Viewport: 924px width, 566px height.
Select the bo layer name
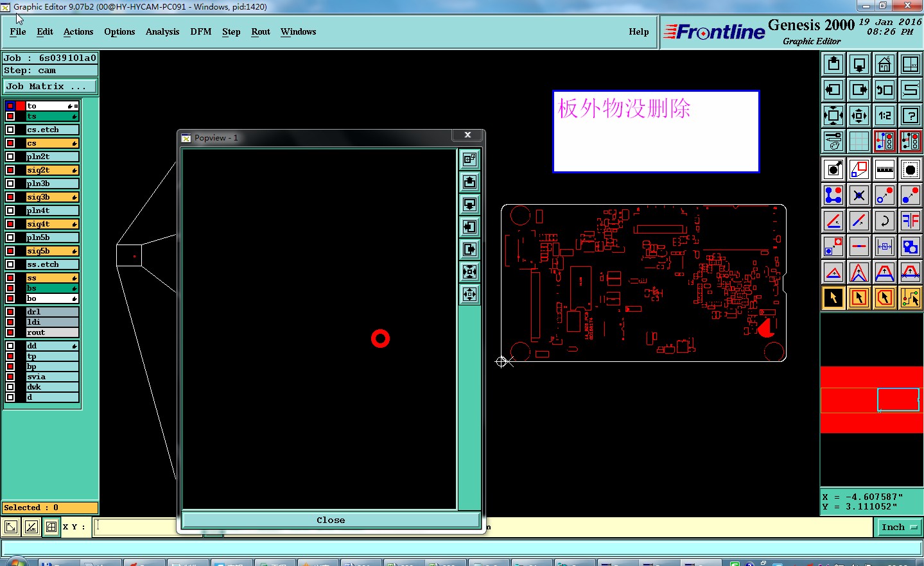[x=52, y=298]
